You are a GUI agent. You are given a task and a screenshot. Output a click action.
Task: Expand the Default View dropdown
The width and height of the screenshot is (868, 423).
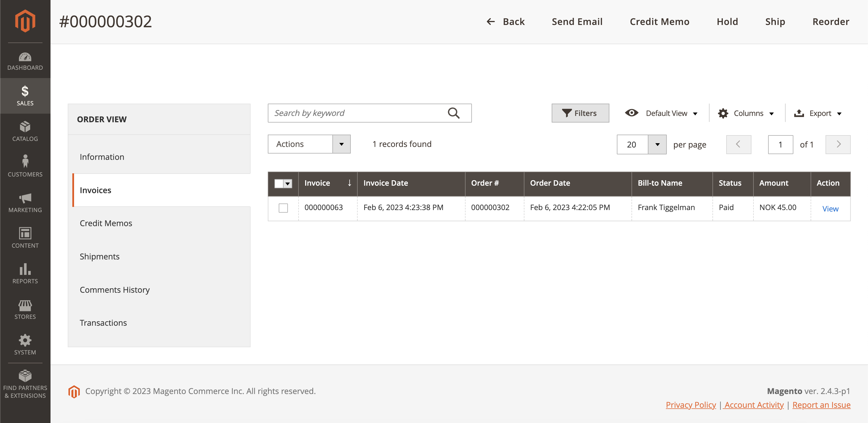661,113
